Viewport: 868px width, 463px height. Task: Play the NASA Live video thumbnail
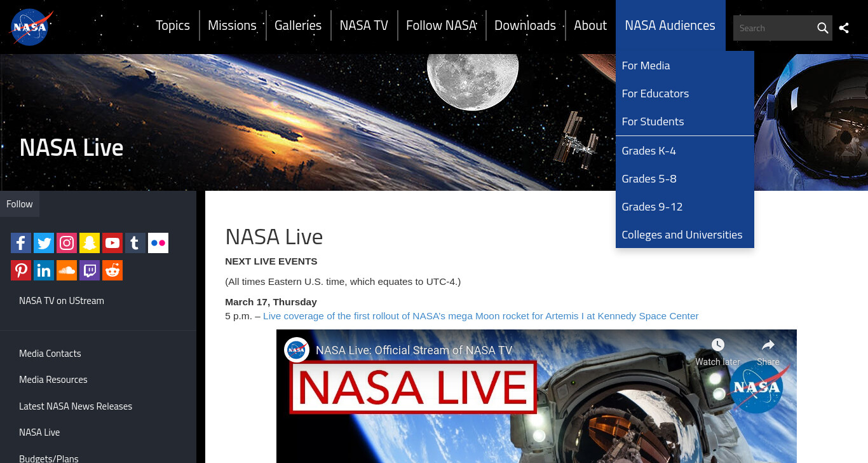tap(536, 396)
